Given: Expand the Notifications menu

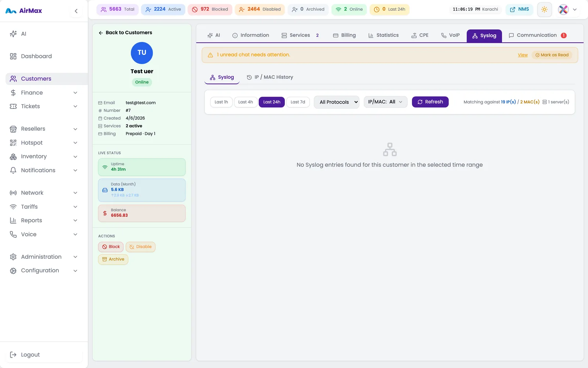Looking at the screenshot, I should coord(44,170).
